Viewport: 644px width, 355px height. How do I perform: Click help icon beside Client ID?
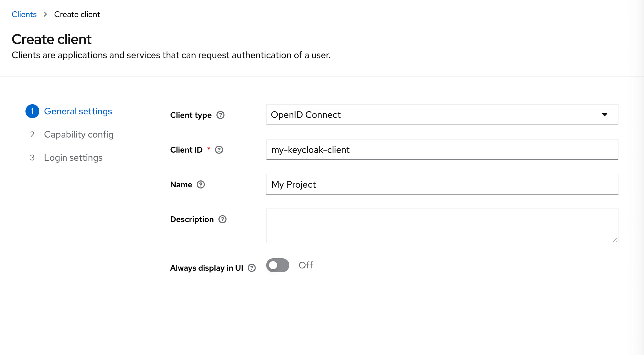pos(219,150)
